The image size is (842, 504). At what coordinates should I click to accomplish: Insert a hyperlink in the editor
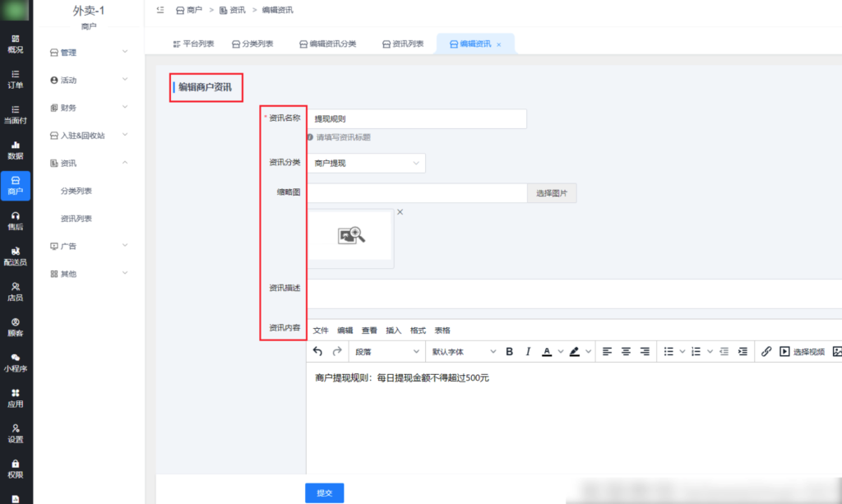(765, 351)
